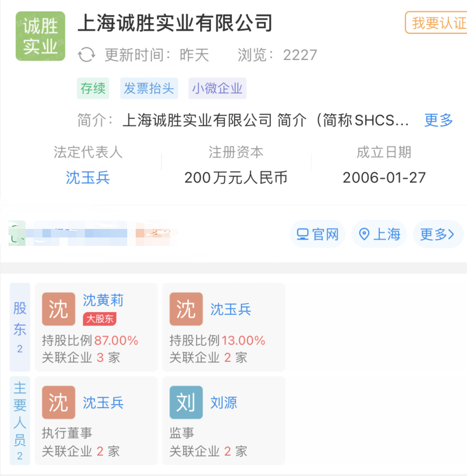
Task: Select the 存续 status tag
Action: [x=93, y=89]
